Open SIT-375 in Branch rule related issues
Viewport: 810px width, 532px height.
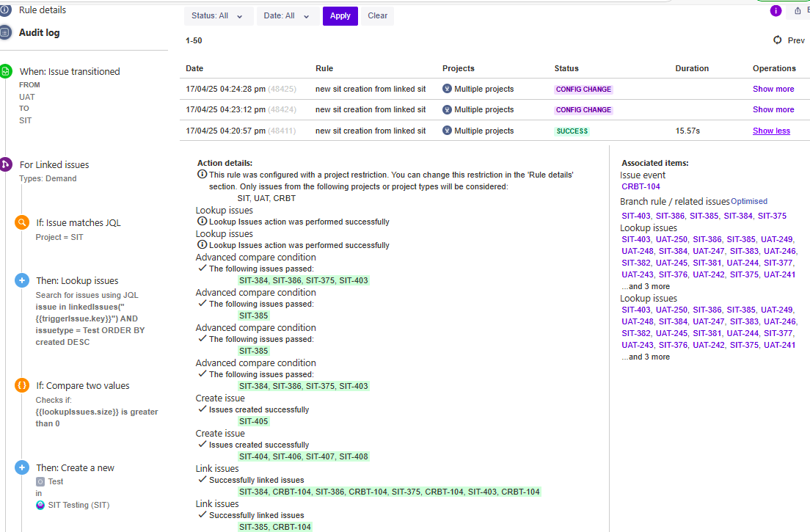pos(772,216)
